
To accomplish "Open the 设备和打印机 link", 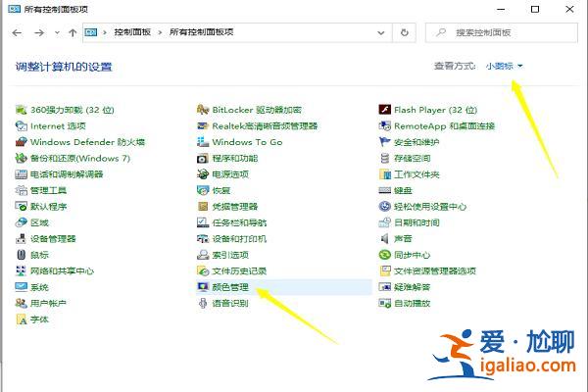I will coord(239,239).
